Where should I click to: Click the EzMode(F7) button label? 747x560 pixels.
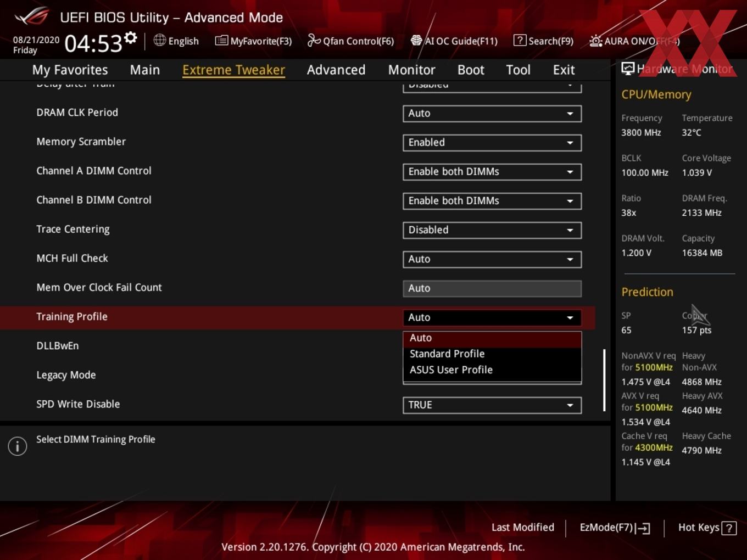pos(606,528)
